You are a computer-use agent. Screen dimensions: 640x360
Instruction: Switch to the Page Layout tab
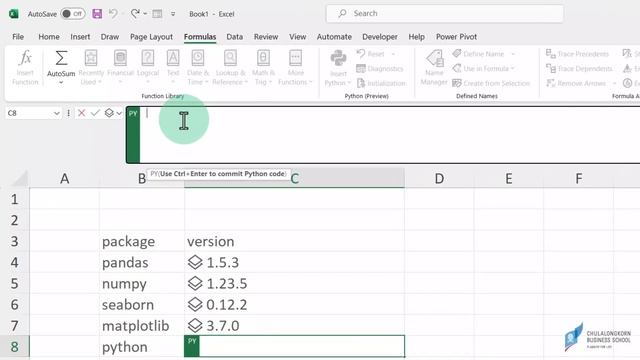[151, 37]
